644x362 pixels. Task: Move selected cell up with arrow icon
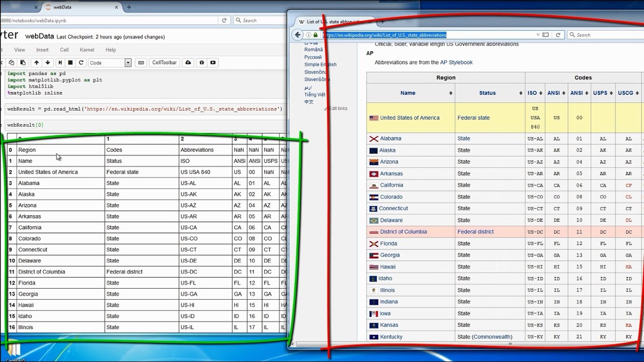click(x=37, y=63)
